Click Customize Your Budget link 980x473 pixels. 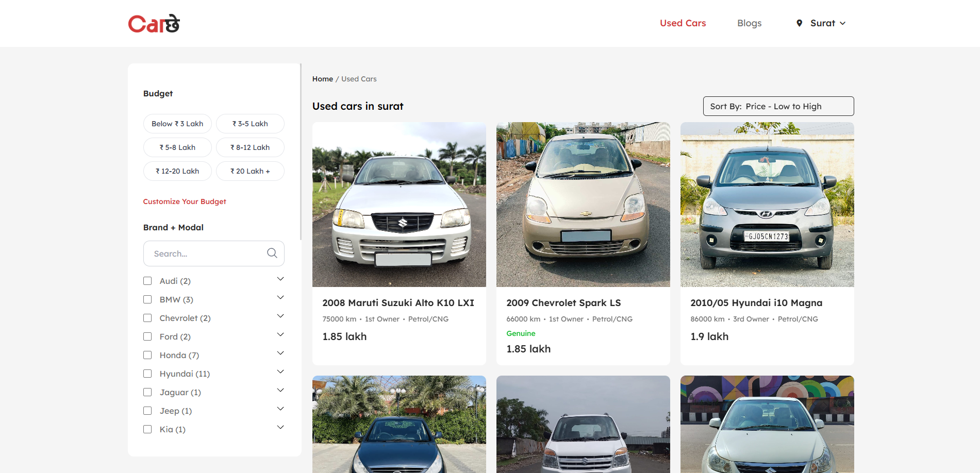point(185,201)
